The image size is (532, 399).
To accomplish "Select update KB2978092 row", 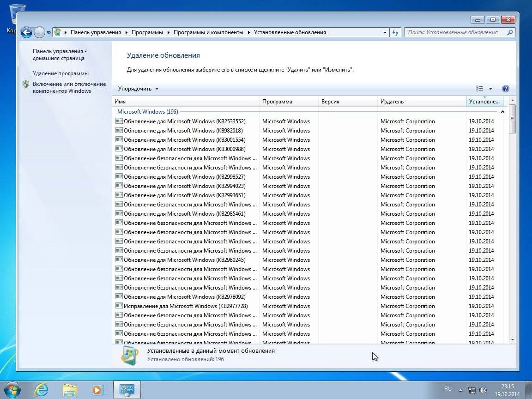I will click(x=309, y=296).
